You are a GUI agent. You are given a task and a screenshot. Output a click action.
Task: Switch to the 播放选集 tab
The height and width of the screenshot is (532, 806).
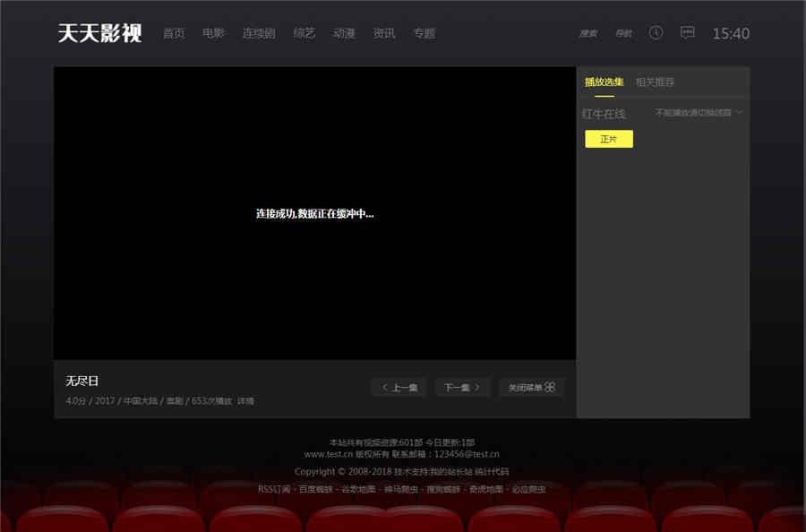point(604,82)
